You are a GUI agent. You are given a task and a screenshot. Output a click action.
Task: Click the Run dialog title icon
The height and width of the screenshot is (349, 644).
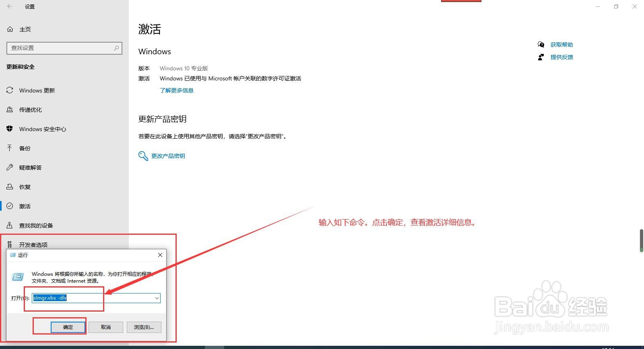(13, 255)
